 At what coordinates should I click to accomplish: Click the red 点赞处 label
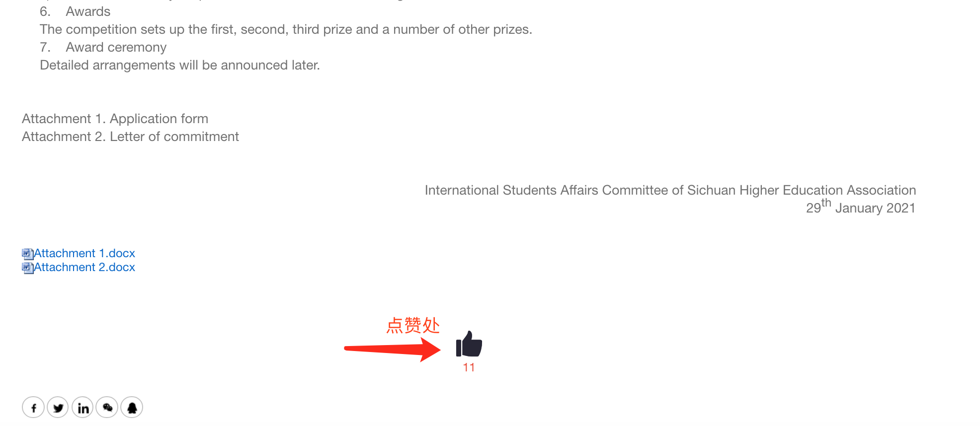413,325
